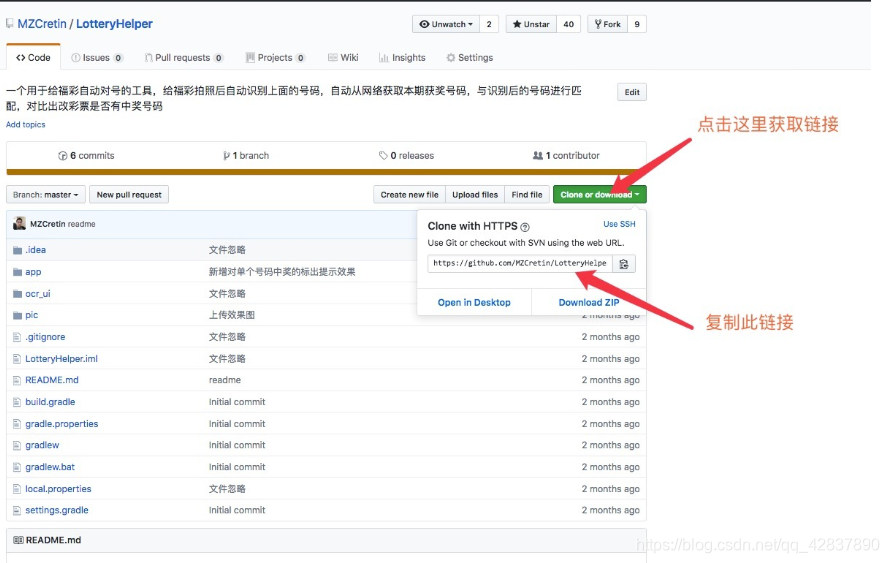The width and height of the screenshot is (889, 563).
Task: Copy clone URL with clipboard icon
Action: pyautogui.click(x=624, y=264)
